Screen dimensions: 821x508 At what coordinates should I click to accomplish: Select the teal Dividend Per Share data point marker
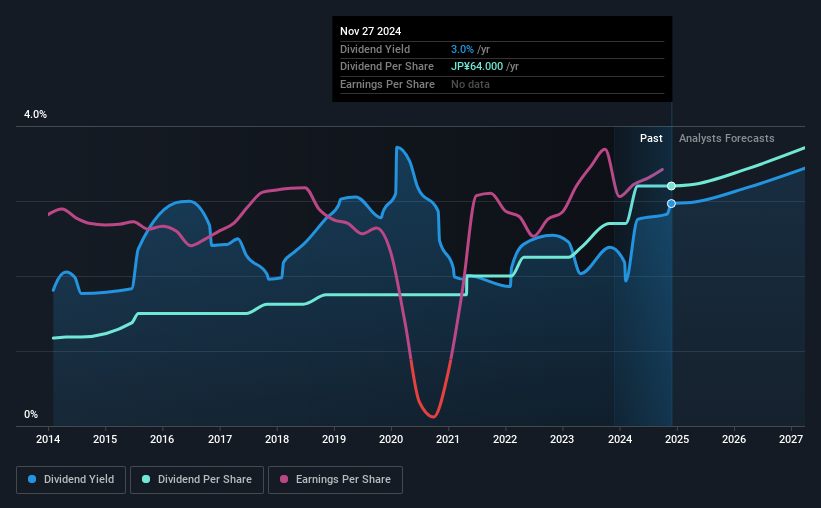point(671,186)
